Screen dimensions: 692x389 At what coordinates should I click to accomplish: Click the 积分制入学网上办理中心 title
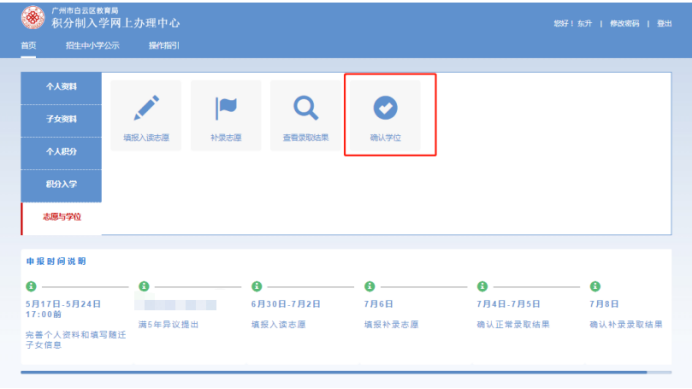coord(116,23)
